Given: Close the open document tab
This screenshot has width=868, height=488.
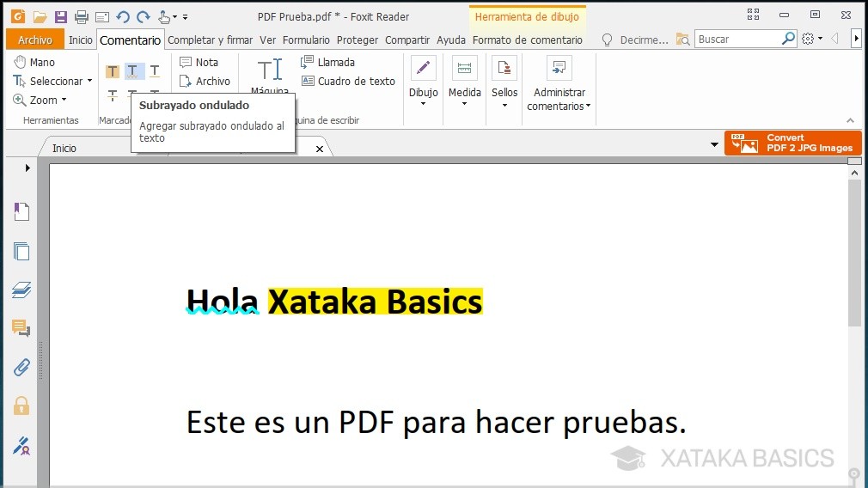Looking at the screenshot, I should tap(320, 149).
